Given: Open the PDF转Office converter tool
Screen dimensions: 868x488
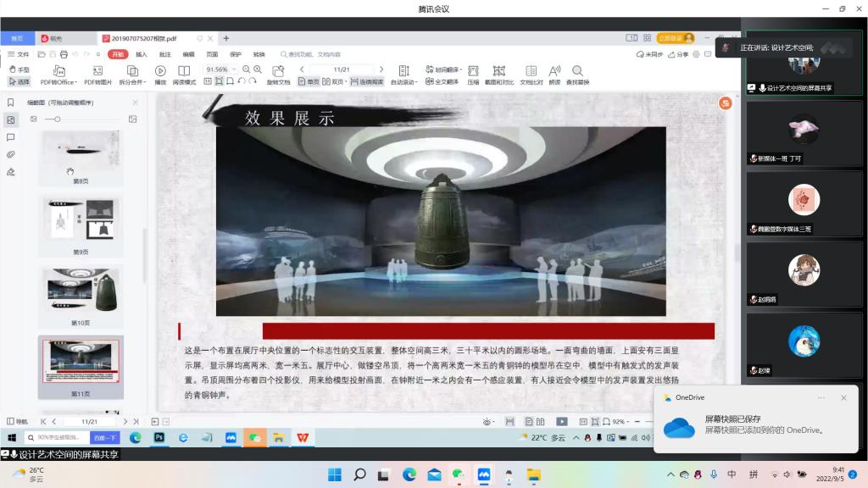Looking at the screenshot, I should pos(58,74).
